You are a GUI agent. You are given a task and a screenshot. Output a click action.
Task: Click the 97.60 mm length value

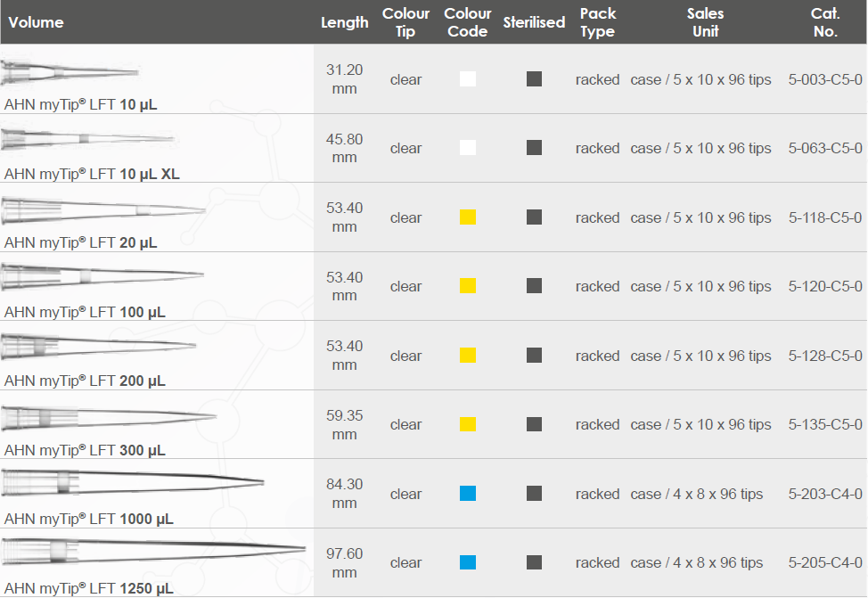pyautogui.click(x=344, y=562)
